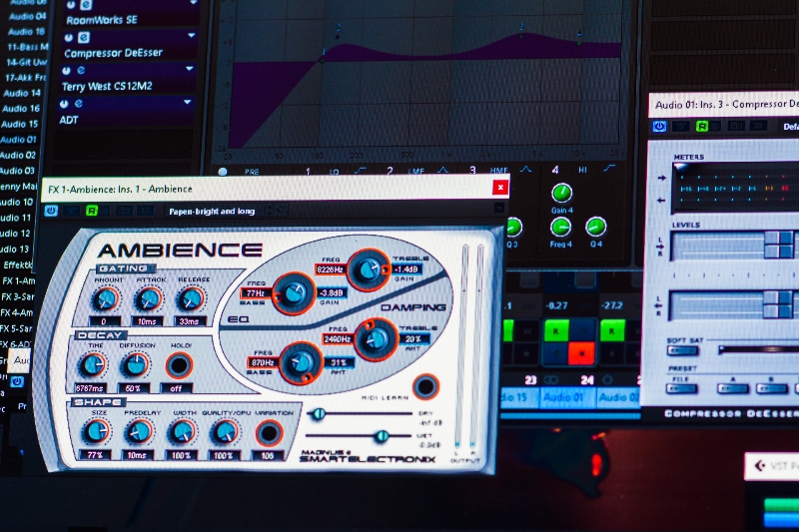The width and height of the screenshot is (799, 532).
Task: Click the Gating Attack knob
Action: coord(148,299)
